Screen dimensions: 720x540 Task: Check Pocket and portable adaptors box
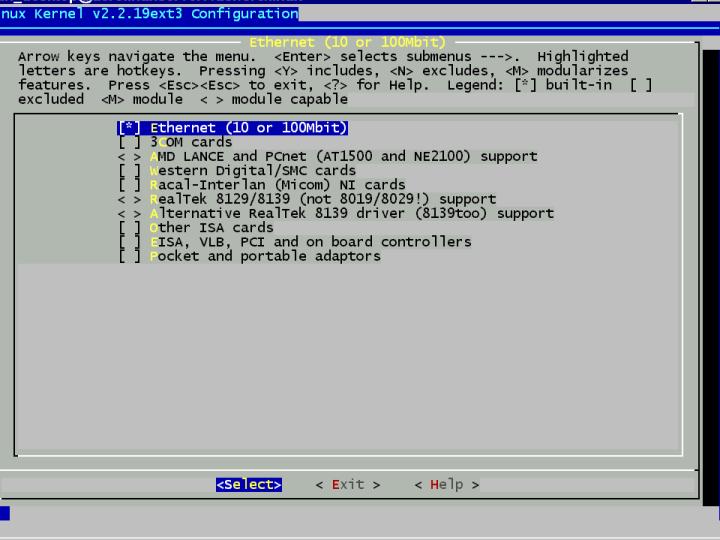129,256
